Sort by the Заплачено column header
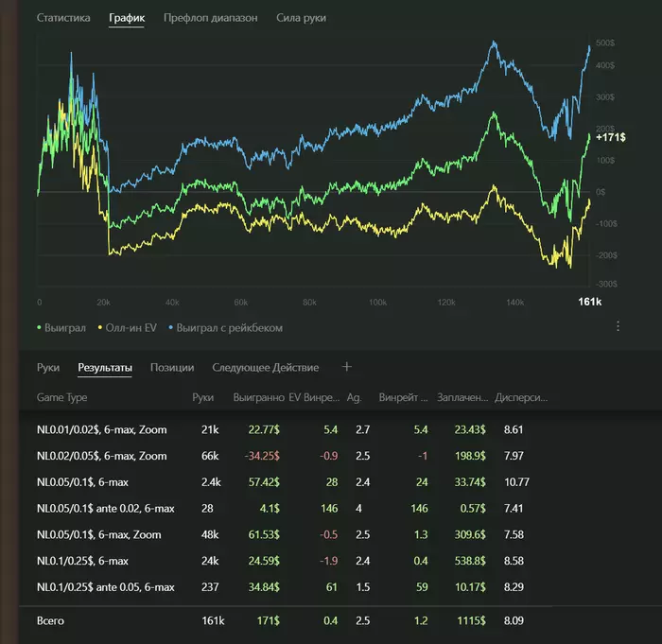Image resolution: width=662 pixels, height=644 pixels. click(462, 398)
